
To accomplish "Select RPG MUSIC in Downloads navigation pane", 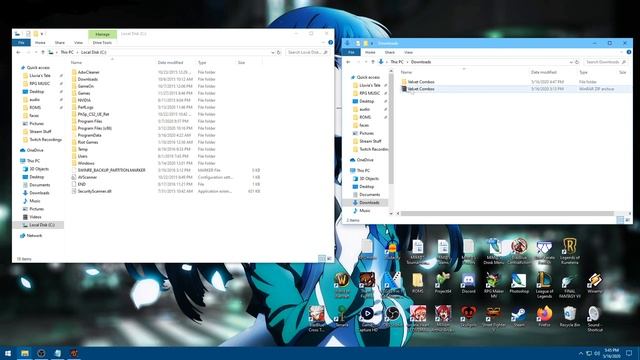I will (369, 93).
